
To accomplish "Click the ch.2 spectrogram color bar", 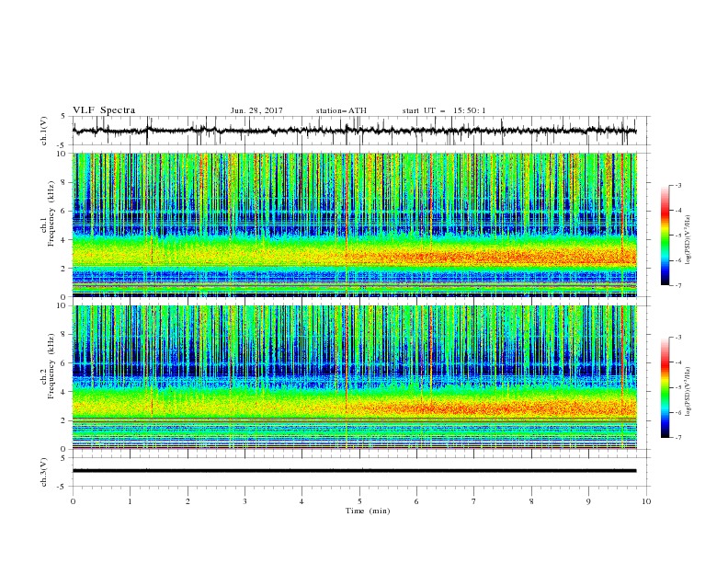I will [665, 387].
